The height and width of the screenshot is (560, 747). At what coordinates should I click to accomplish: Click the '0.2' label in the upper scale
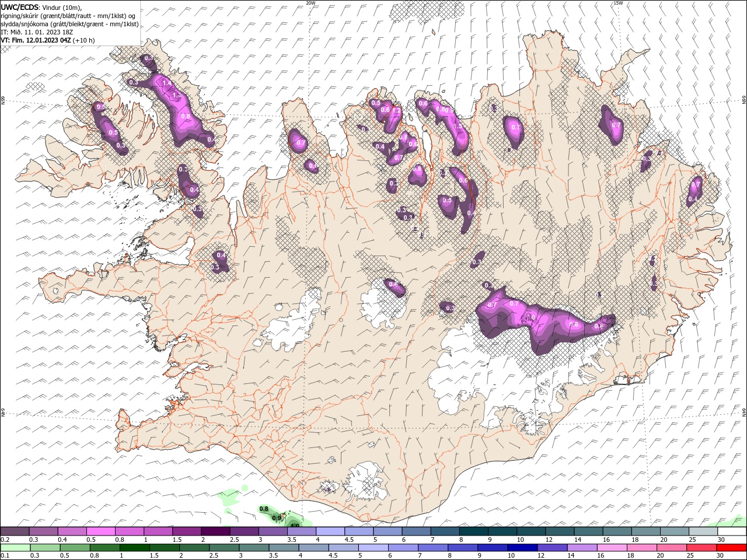[x=5, y=540]
